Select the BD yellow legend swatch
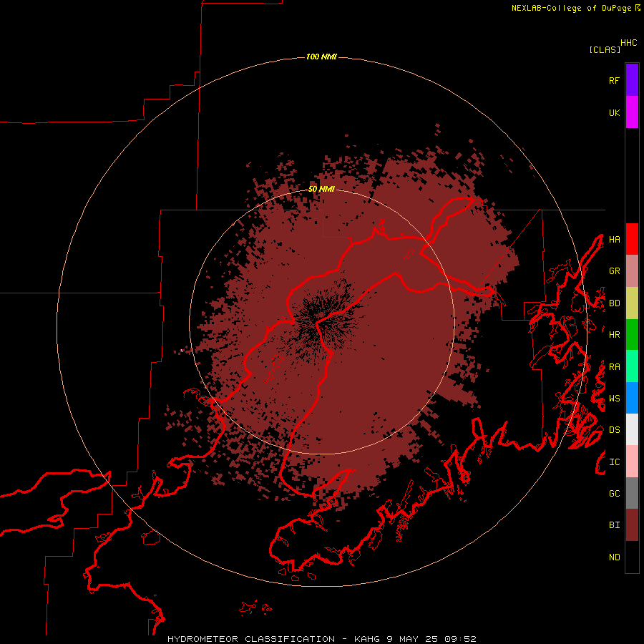 tap(632, 303)
